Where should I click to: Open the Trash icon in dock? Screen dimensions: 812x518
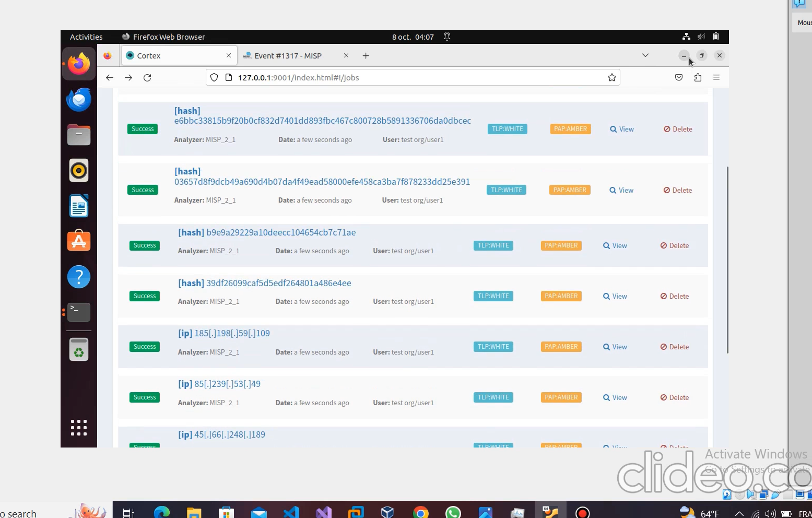coord(79,349)
